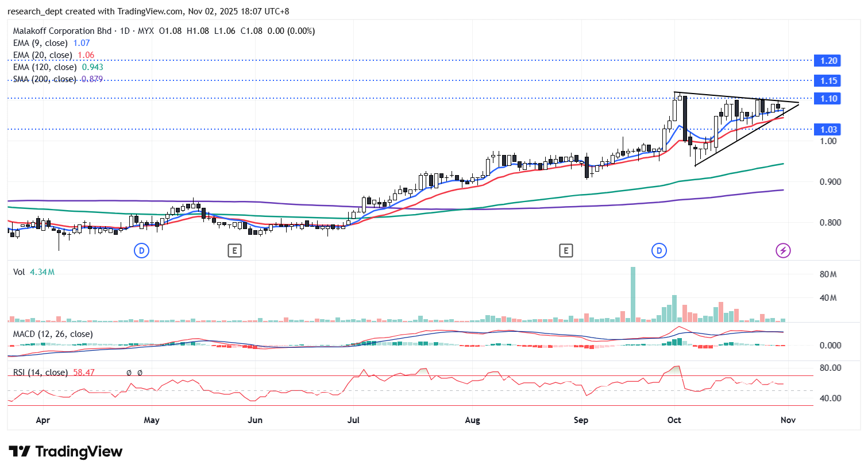The height and width of the screenshot is (473, 868).
Task: Click the Malakoff Corporation Bhd symbol title
Action: coord(62,31)
